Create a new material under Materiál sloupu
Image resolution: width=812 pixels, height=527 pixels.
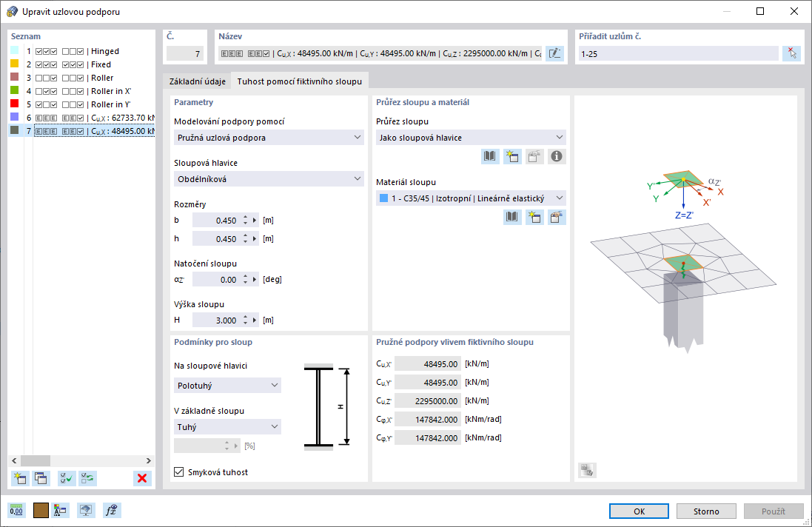click(x=534, y=217)
